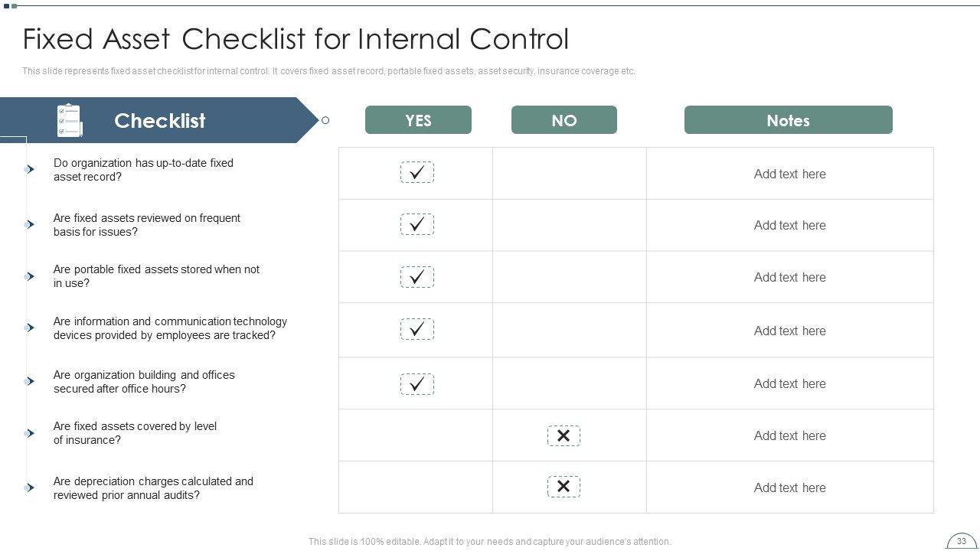Click arrow bullet beside fixed assets reviewed question
The image size is (980, 551).
[x=29, y=224]
